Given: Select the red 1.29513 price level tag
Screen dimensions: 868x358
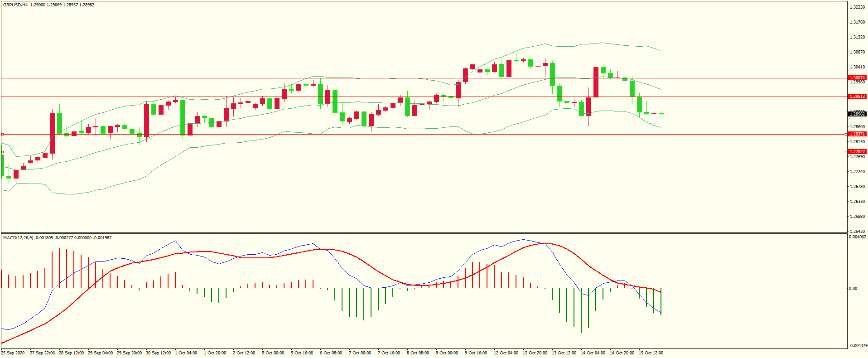Looking at the screenshot, I should pyautogui.click(x=857, y=97).
